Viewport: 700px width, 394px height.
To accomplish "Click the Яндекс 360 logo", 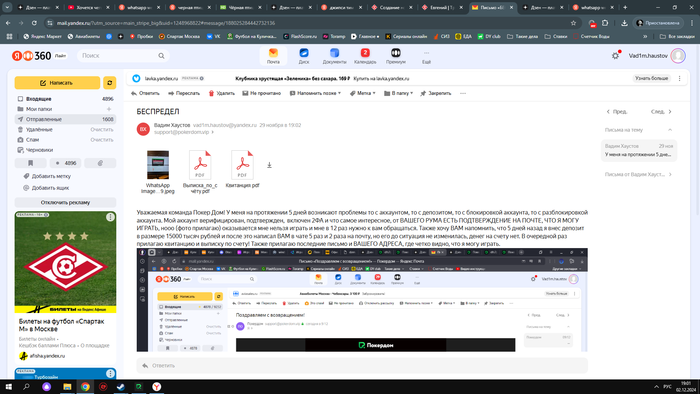I will pyautogui.click(x=32, y=56).
